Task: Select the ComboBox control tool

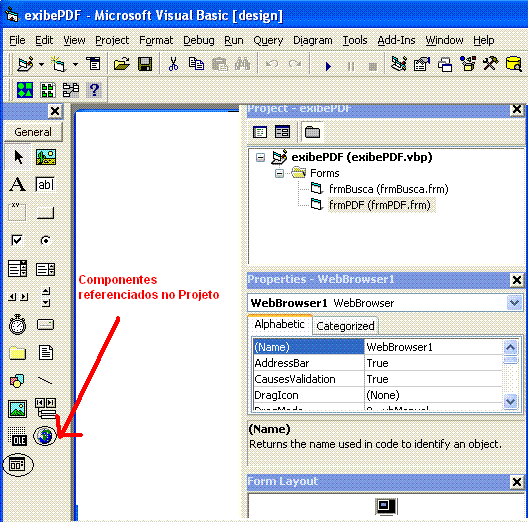Action: coord(17,269)
